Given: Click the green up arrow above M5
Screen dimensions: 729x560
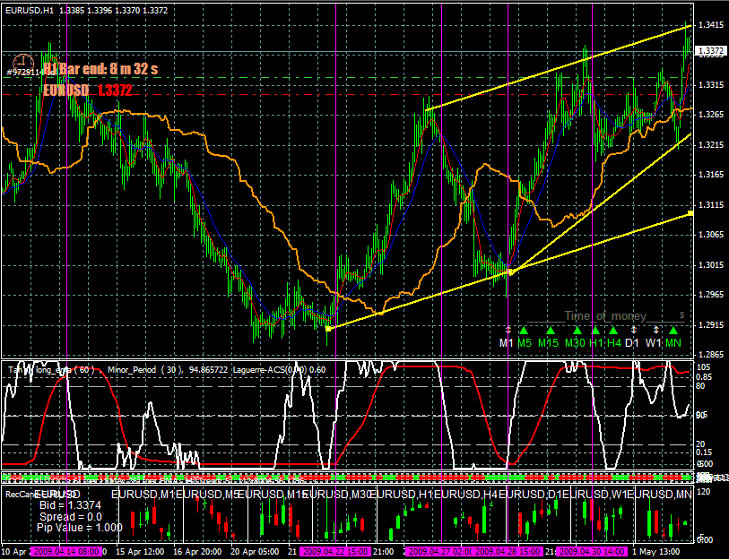Looking at the screenshot, I should (524, 331).
